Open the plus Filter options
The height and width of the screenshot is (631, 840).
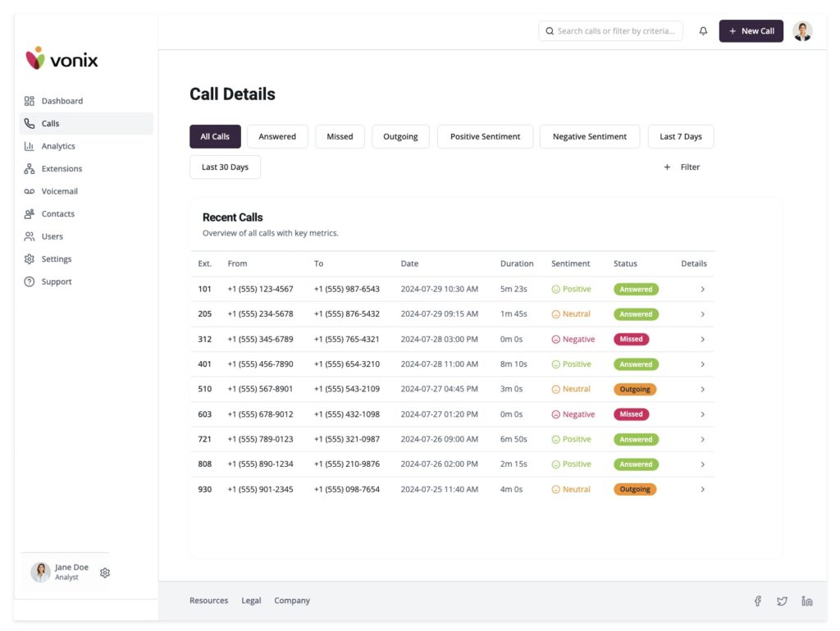click(682, 167)
